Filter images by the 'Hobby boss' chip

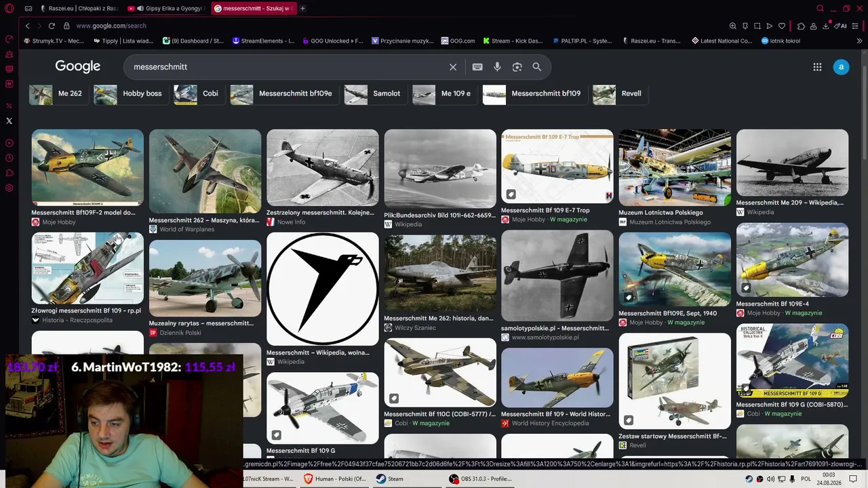pyautogui.click(x=130, y=94)
